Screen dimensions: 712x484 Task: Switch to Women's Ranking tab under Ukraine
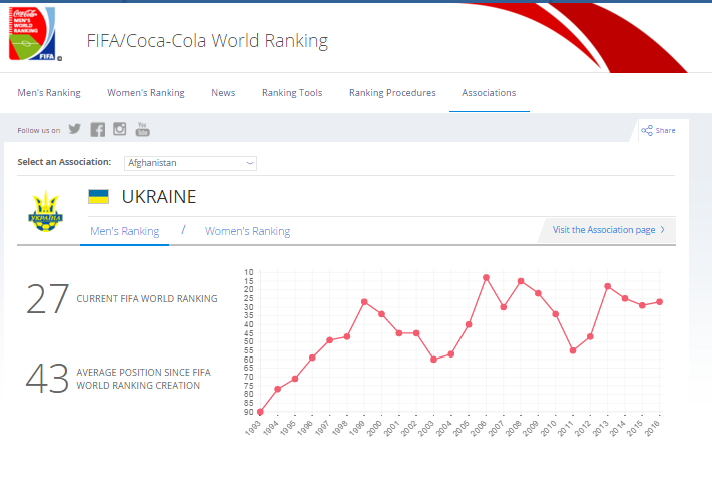coord(247,231)
